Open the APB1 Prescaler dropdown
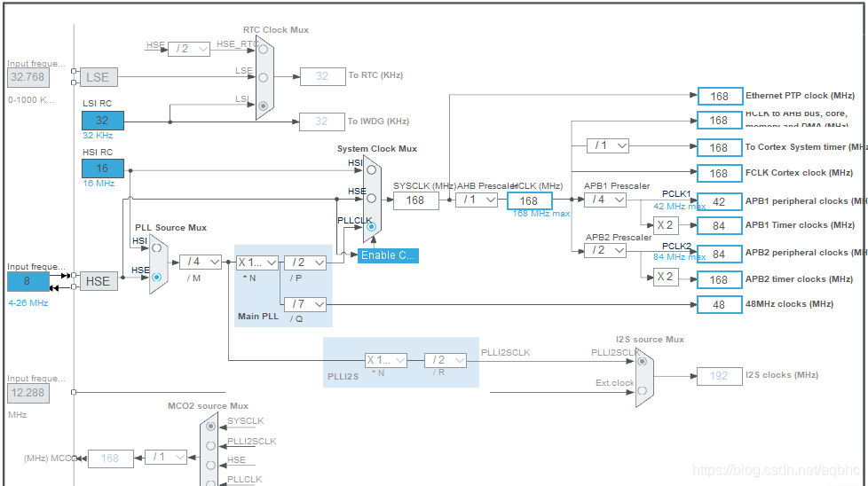868x486 pixels. tap(605, 200)
